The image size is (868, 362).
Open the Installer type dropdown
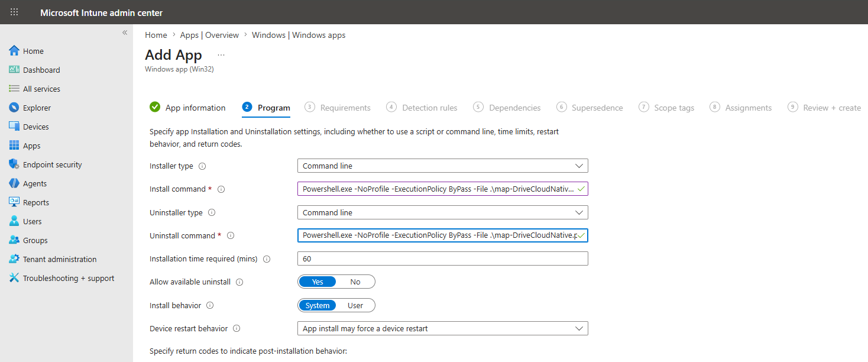pos(443,166)
